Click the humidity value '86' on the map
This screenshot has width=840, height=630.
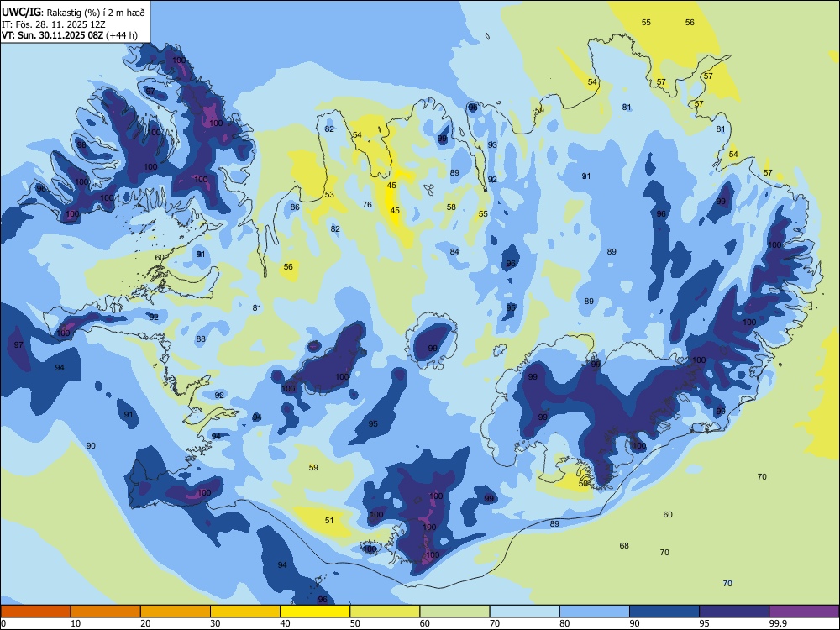pos(295,207)
